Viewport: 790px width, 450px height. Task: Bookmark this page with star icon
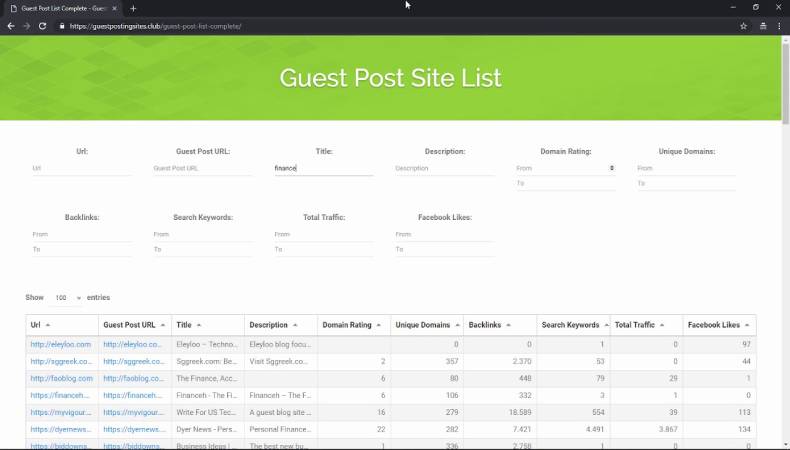tap(743, 26)
